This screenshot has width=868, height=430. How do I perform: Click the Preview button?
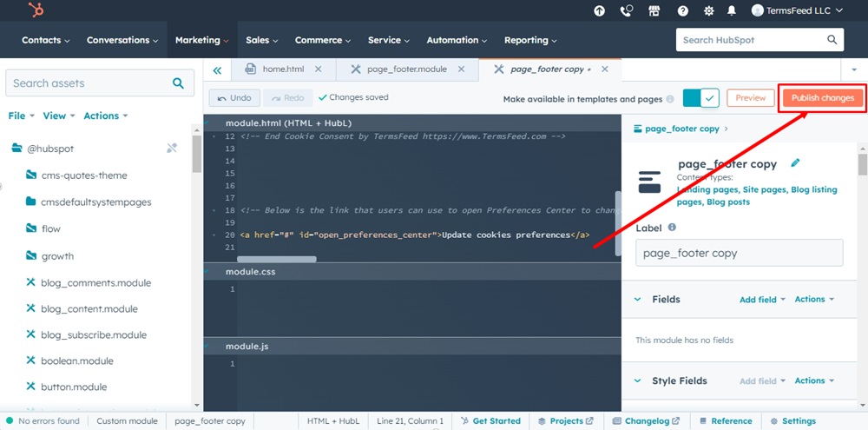tap(751, 98)
